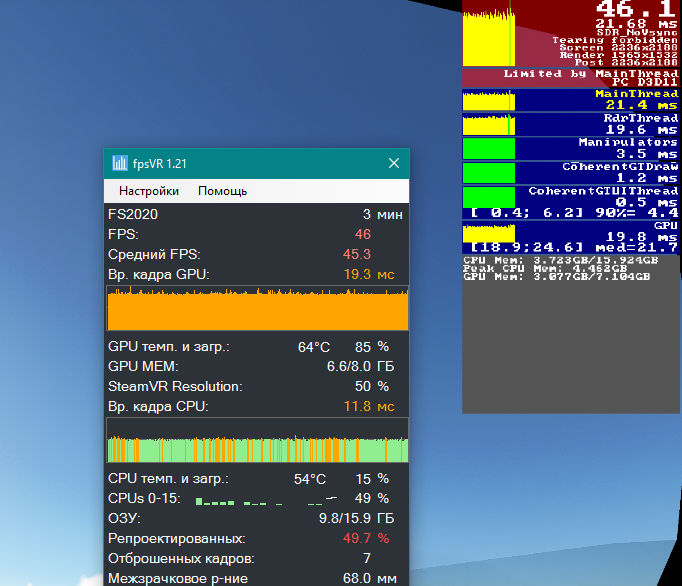
Task: Click the 'GPU Mem: 3.077GB/7.104GB' line
Action: pyautogui.click(x=557, y=276)
